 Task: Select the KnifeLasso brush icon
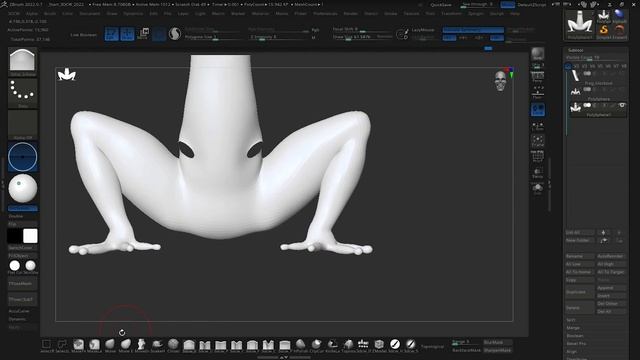click(332, 344)
